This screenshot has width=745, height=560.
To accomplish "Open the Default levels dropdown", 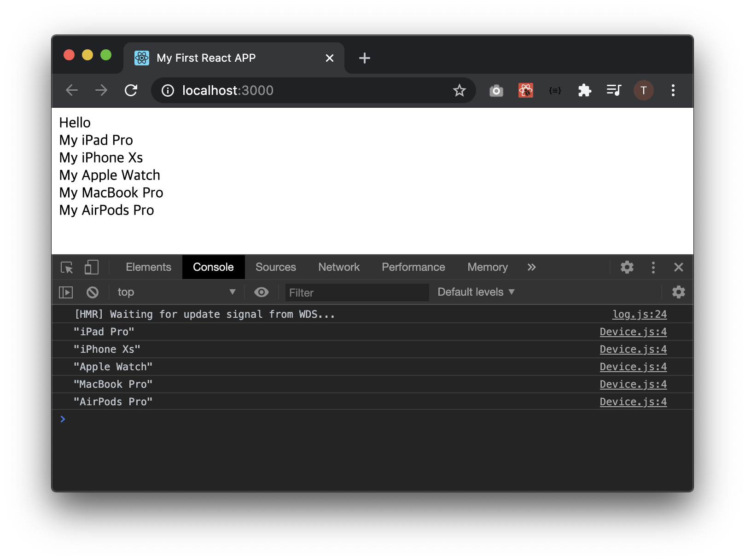I will [476, 292].
